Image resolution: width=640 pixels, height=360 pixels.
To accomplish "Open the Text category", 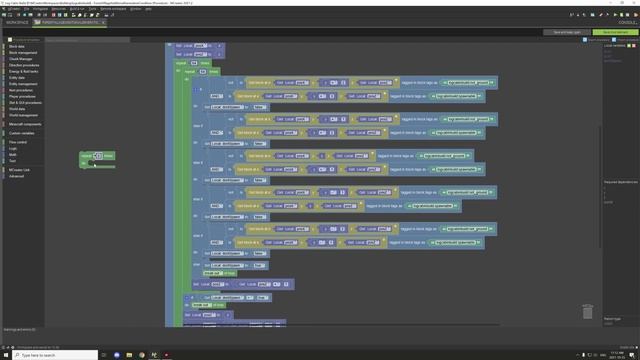I will pos(12,161).
